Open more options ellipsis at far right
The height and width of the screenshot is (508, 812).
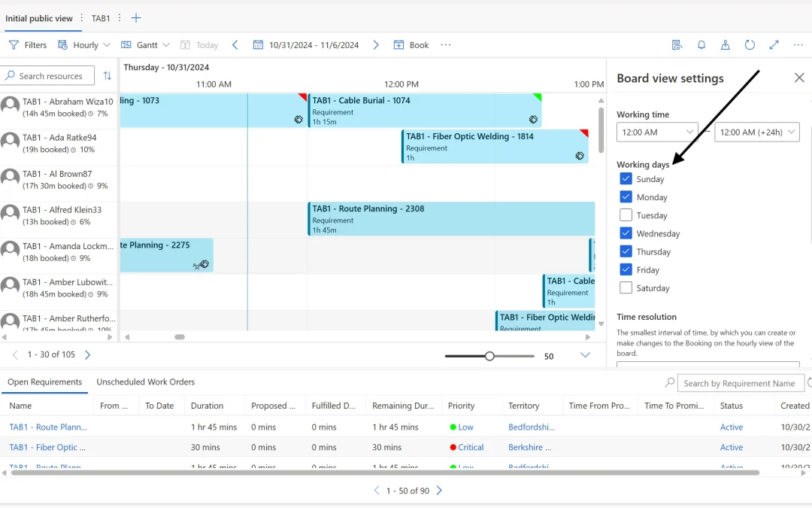(798, 45)
